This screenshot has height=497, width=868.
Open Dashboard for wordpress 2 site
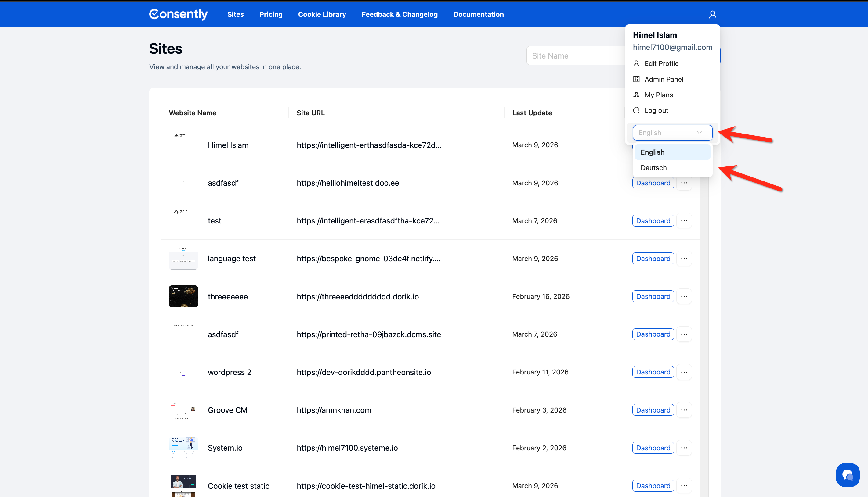click(653, 372)
